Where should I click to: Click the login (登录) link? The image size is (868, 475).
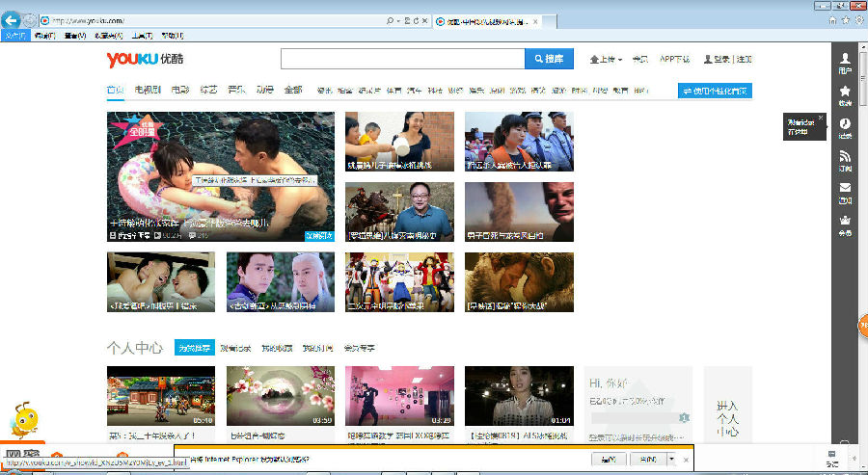tap(717, 60)
